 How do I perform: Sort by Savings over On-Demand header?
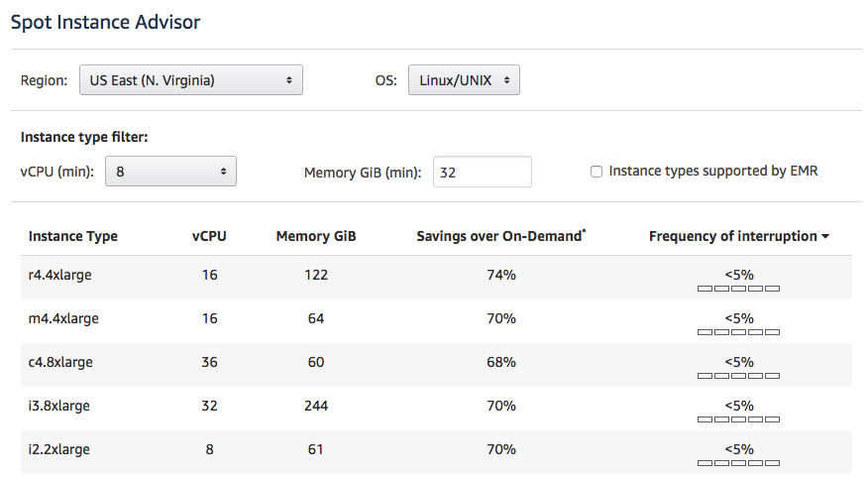pos(501,236)
